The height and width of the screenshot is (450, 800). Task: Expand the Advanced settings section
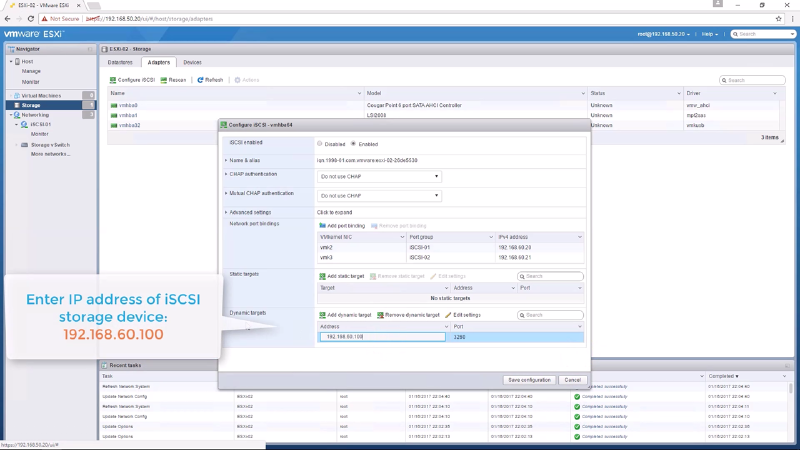coord(226,212)
